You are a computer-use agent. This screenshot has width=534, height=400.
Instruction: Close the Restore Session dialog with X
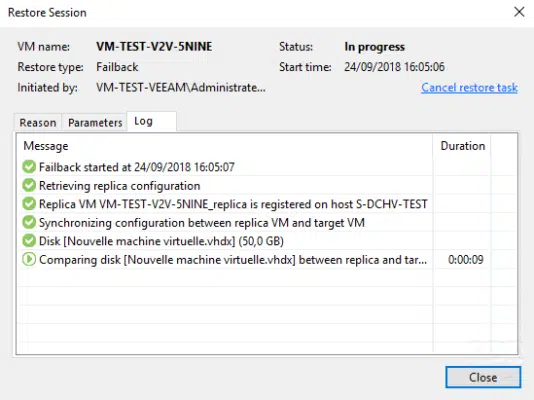(519, 12)
